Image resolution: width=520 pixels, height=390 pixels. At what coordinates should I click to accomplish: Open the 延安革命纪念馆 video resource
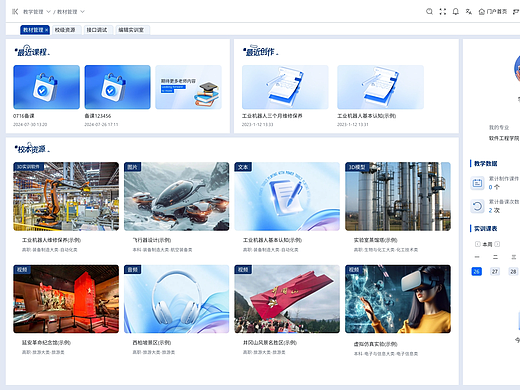tap(66, 299)
